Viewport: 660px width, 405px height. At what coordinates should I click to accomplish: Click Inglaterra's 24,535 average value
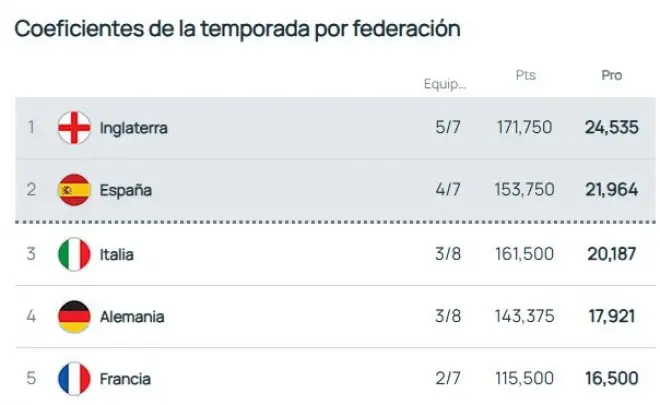pos(611,128)
